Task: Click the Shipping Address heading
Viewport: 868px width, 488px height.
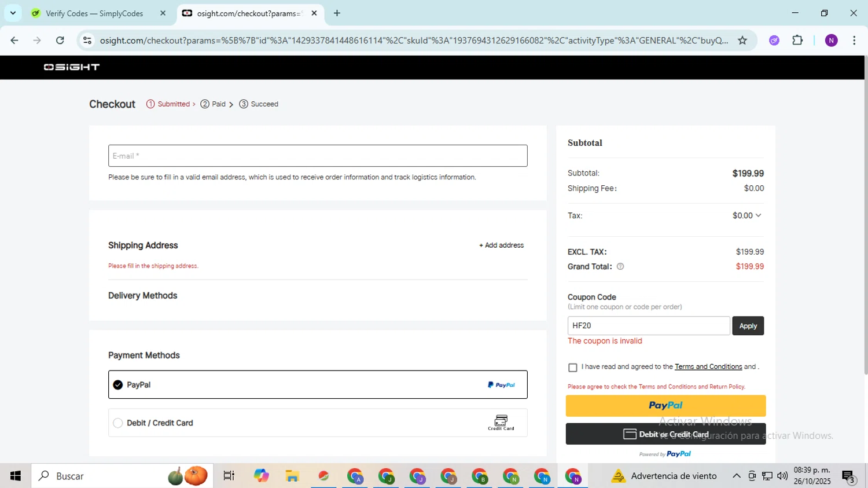Action: coord(143,245)
